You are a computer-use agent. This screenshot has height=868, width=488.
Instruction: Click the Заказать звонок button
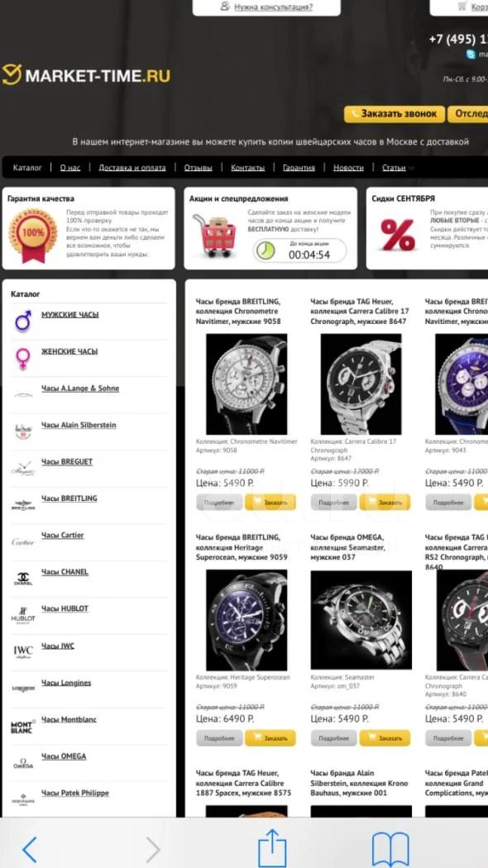point(395,114)
